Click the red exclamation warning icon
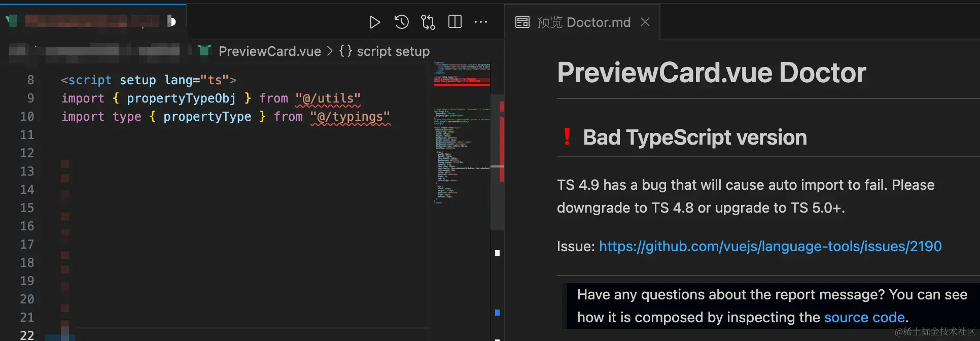The height and width of the screenshot is (341, 980). [567, 137]
